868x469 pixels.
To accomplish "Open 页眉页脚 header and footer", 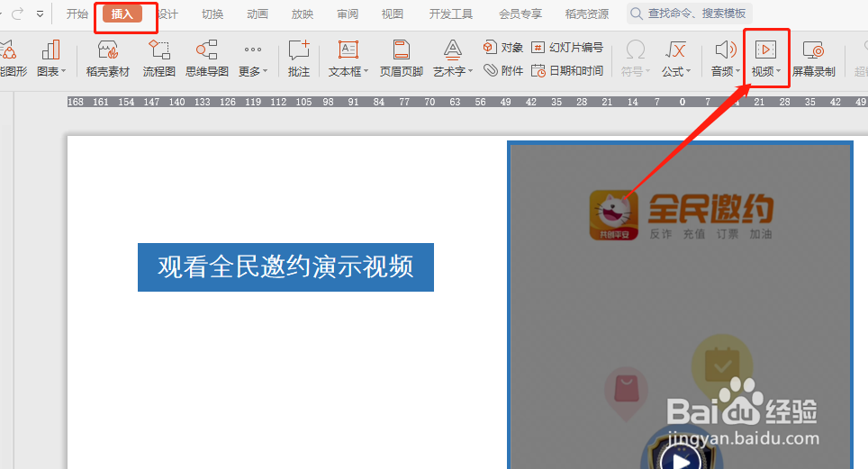I will click(402, 59).
